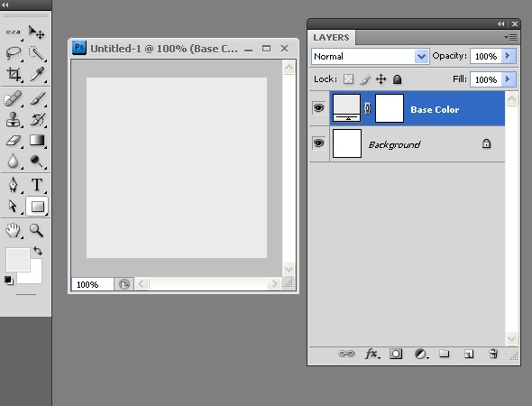Expand the Opacity slider arrow
This screenshot has height=406, width=532.
(509, 56)
